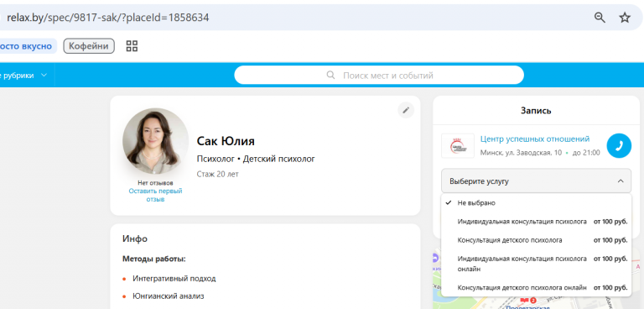Bookmark this page with the star icon

625,18
